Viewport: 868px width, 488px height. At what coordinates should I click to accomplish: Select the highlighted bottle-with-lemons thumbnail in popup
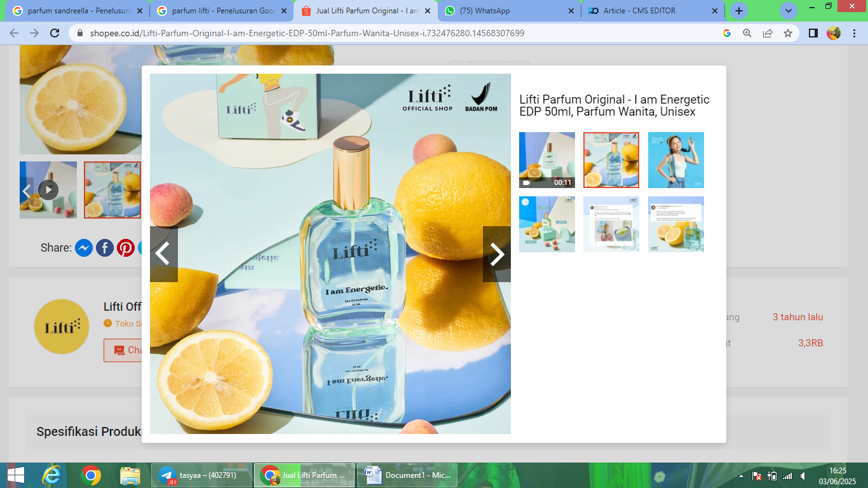[x=611, y=160]
